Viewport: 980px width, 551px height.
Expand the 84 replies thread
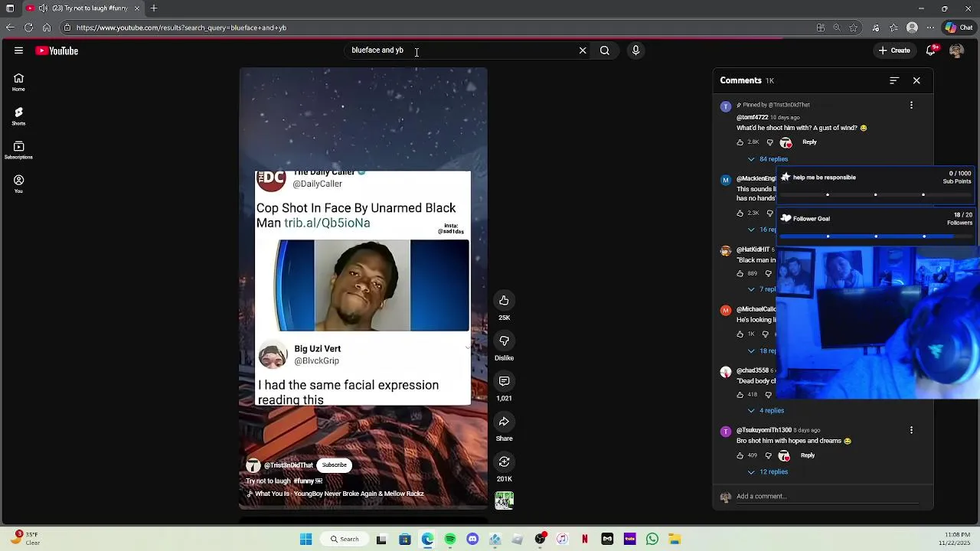(x=767, y=159)
